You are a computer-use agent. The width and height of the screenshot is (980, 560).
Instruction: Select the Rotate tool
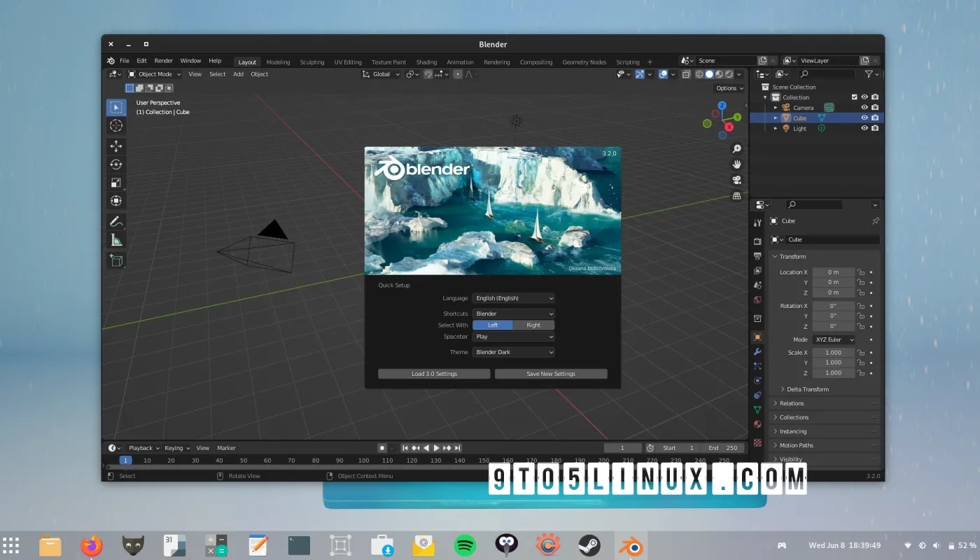(116, 164)
